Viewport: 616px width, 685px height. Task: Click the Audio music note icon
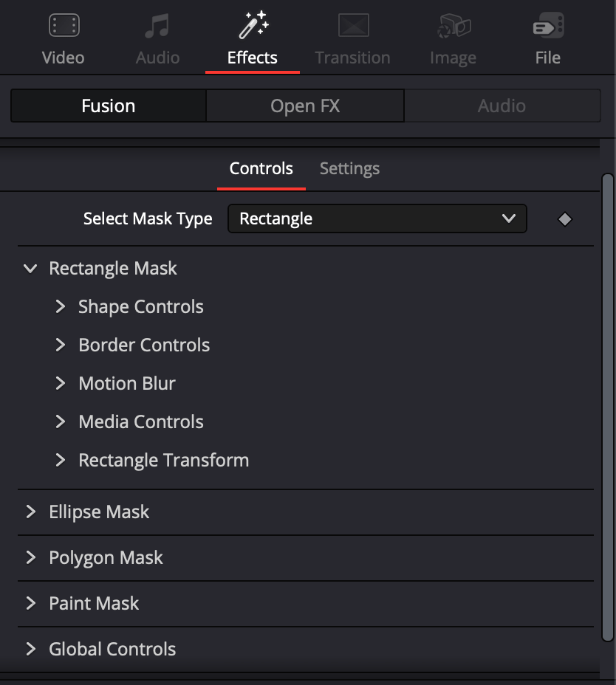tap(157, 26)
